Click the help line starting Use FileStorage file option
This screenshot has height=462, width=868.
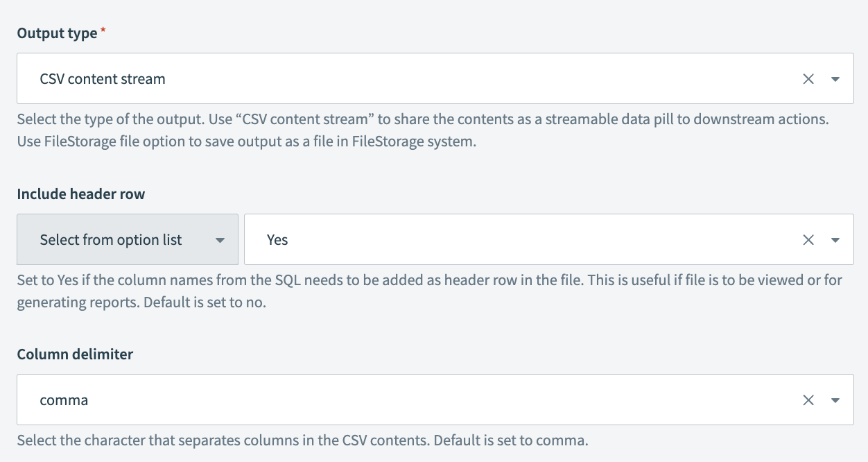[246, 144]
